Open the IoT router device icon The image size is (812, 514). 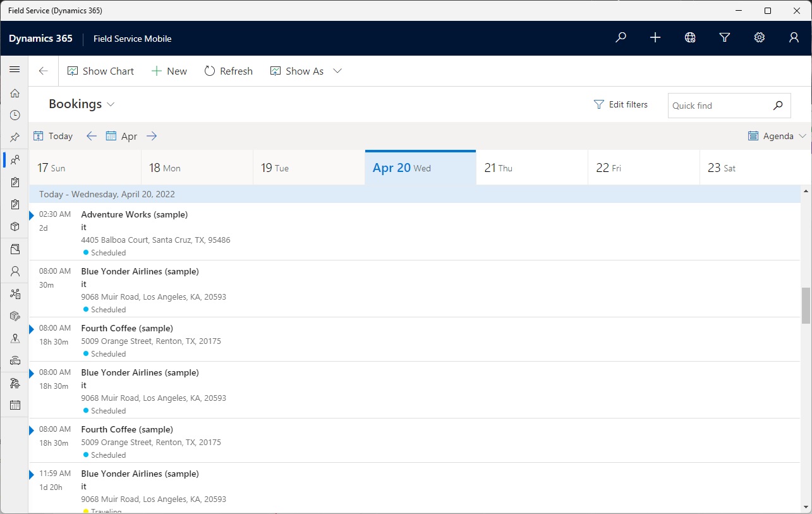point(15,360)
